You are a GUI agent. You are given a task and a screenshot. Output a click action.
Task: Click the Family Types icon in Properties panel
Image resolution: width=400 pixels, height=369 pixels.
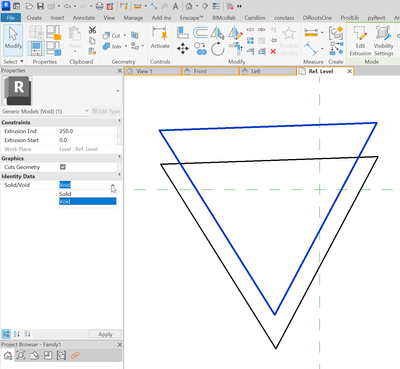click(53, 49)
